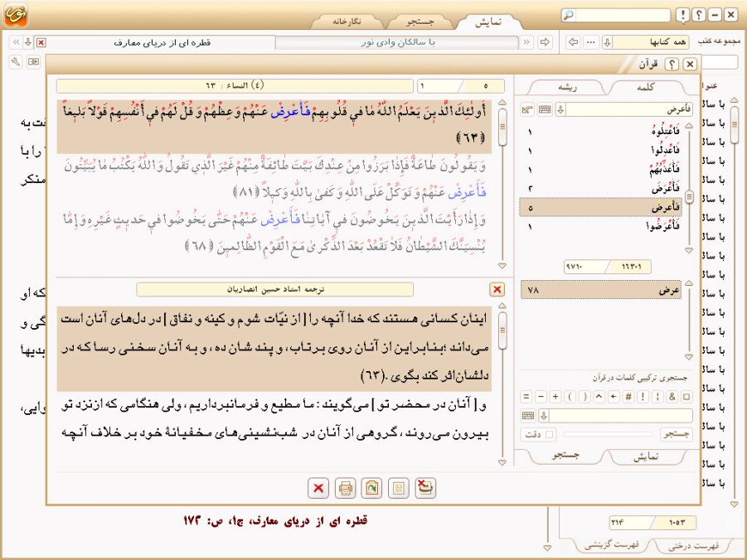Image resolution: width=747 pixels, height=560 pixels.
Task: Click the left arrow navigation button in main toolbar
Action: tap(573, 42)
